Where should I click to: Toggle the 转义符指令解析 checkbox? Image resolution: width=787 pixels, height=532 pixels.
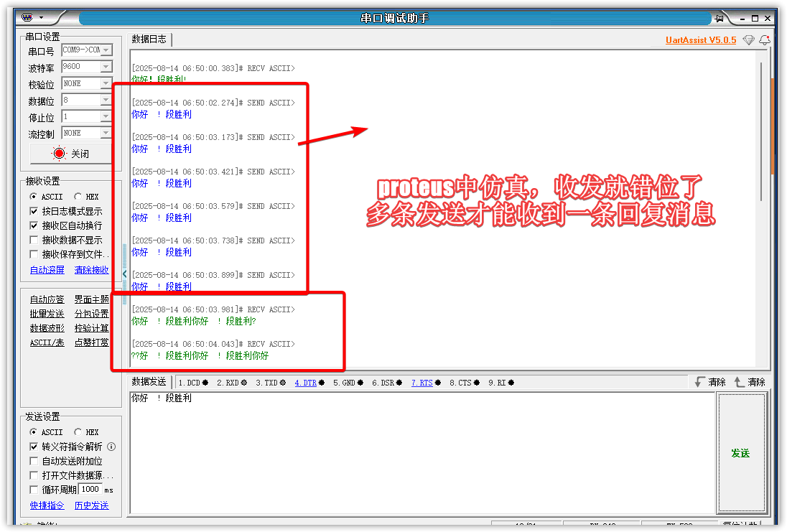pos(34,447)
